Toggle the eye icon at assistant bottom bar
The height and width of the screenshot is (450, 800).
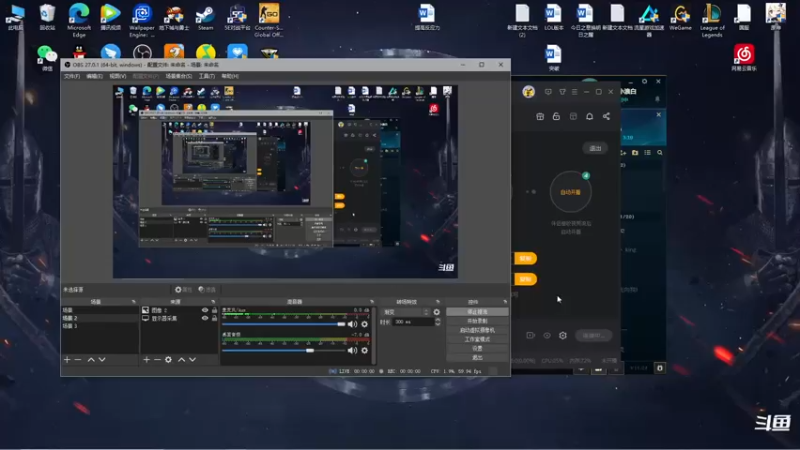point(547,335)
